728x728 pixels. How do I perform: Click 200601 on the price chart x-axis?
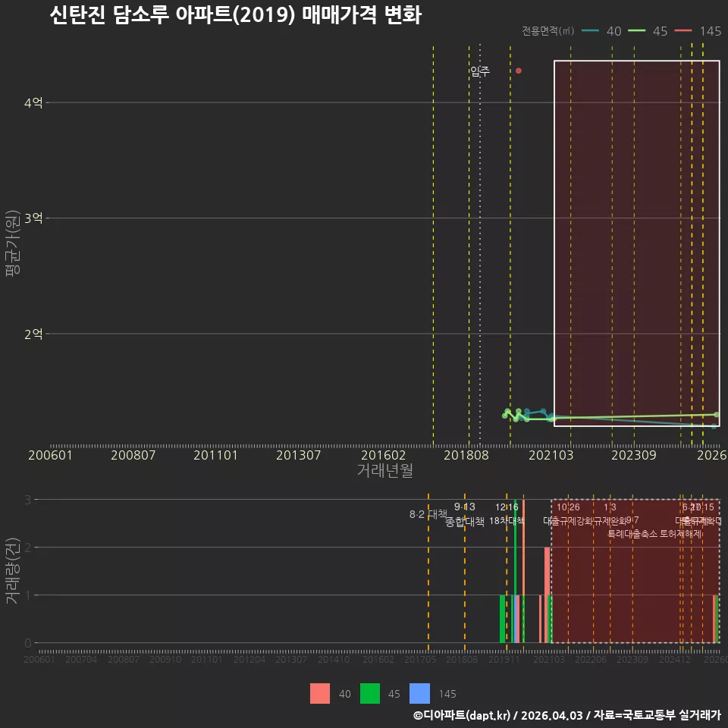(50, 455)
